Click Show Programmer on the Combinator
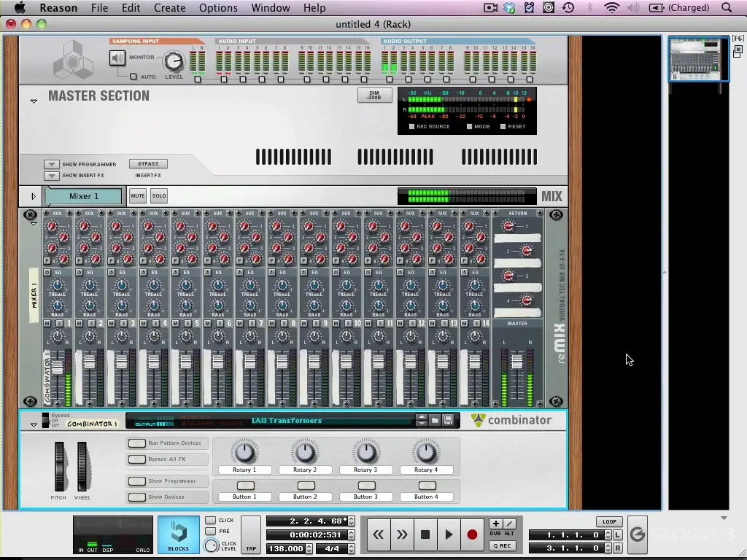The image size is (747, 560). 136,481
